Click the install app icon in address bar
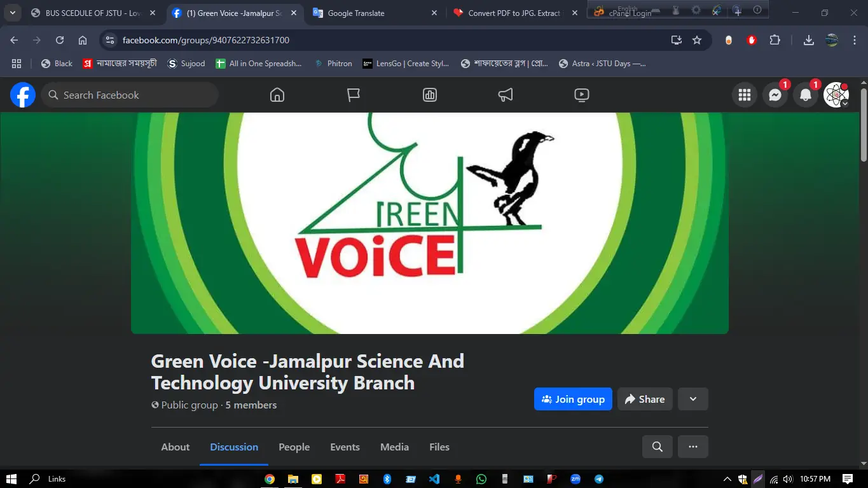Viewport: 868px width, 488px height. click(x=677, y=40)
